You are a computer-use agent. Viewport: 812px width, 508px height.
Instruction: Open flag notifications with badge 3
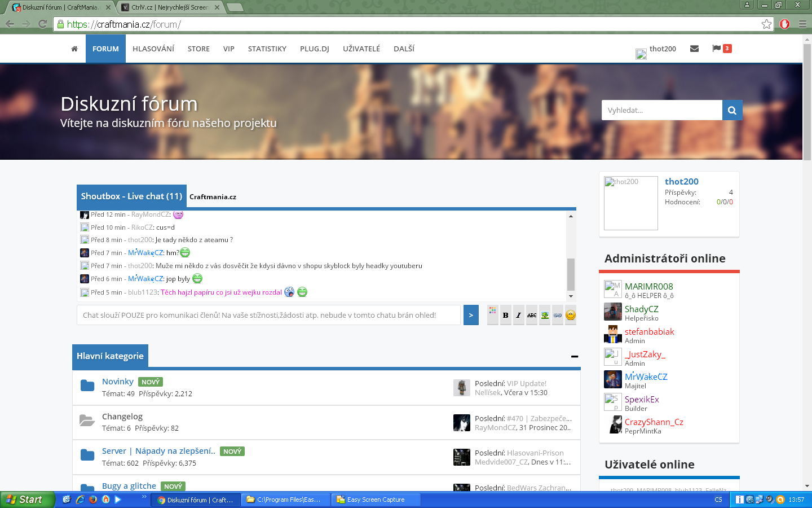click(x=717, y=49)
